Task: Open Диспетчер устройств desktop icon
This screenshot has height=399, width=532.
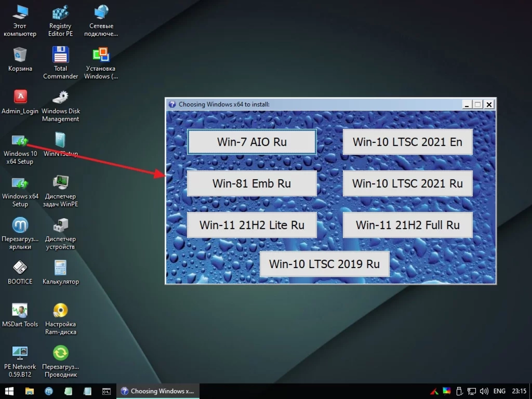Action: 60,234
